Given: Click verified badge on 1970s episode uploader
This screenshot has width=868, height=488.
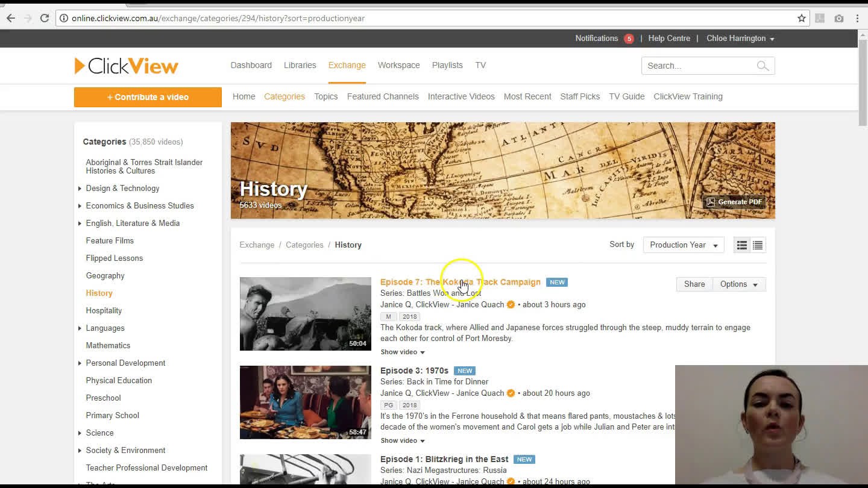Looking at the screenshot, I should 511,393.
